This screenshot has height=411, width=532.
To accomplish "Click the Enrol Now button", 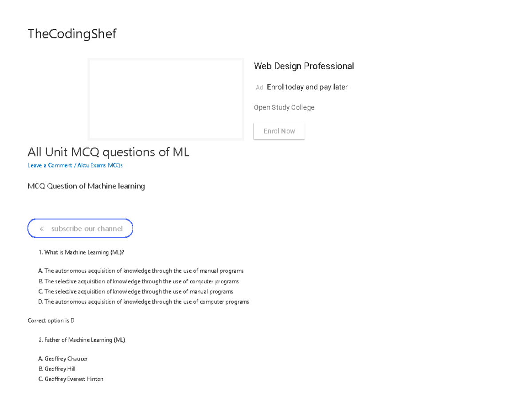I will tap(279, 131).
